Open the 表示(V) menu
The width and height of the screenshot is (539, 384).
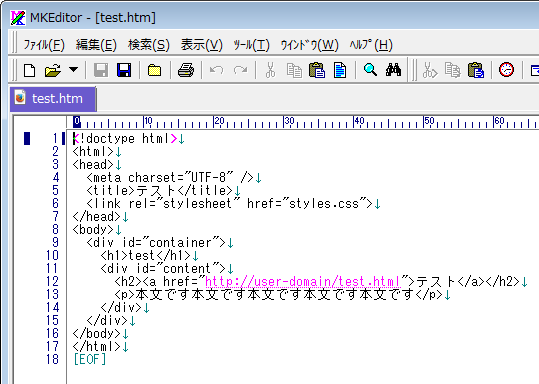(202, 45)
